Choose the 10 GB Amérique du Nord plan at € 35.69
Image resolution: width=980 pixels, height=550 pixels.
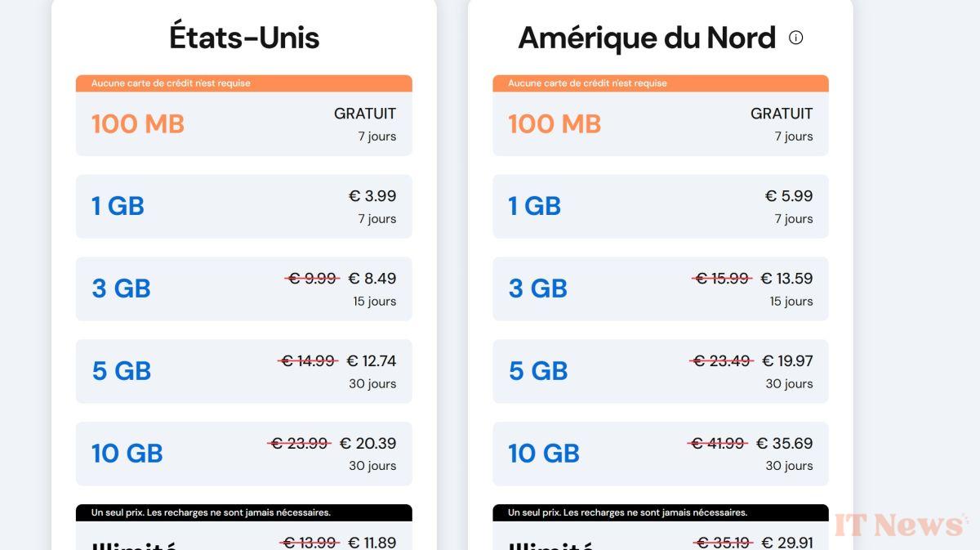661,454
